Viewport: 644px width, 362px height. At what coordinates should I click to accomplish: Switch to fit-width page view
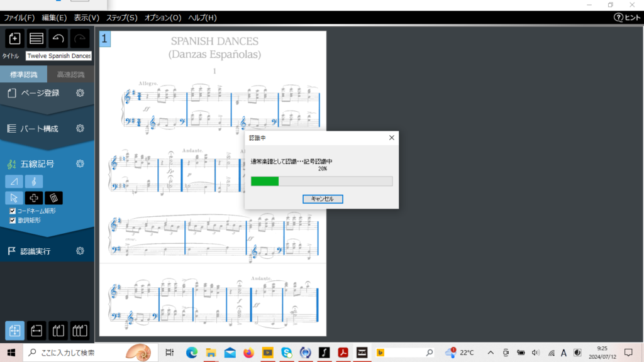(36, 330)
